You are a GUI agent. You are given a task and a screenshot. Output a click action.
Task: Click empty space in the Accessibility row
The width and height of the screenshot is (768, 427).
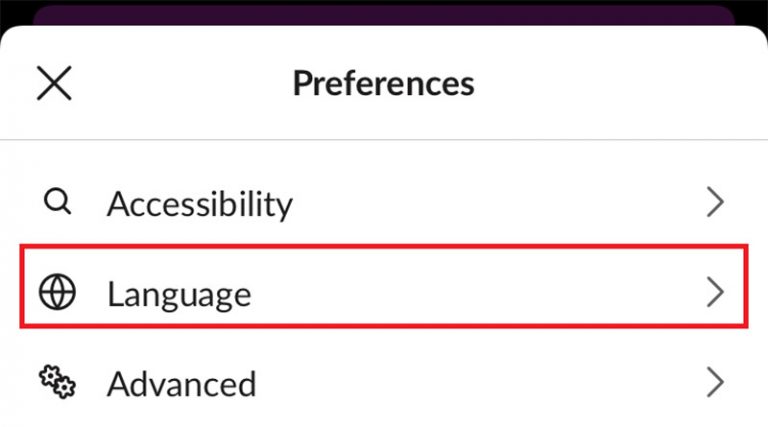click(500, 203)
